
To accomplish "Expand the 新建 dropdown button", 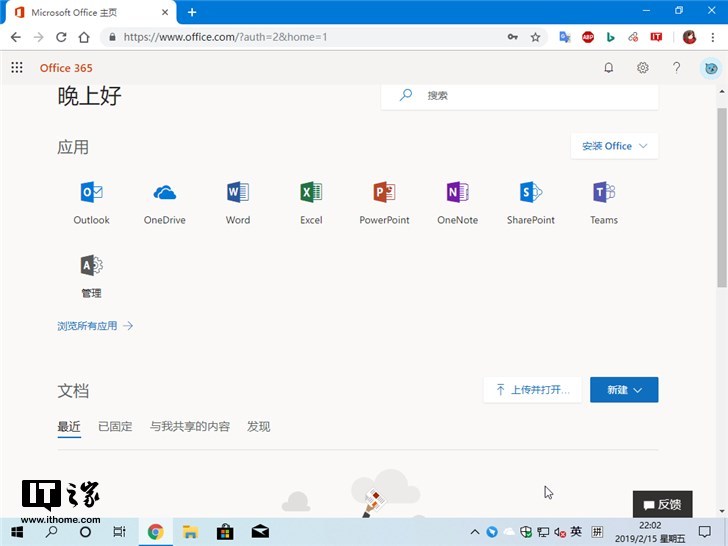I will click(624, 390).
